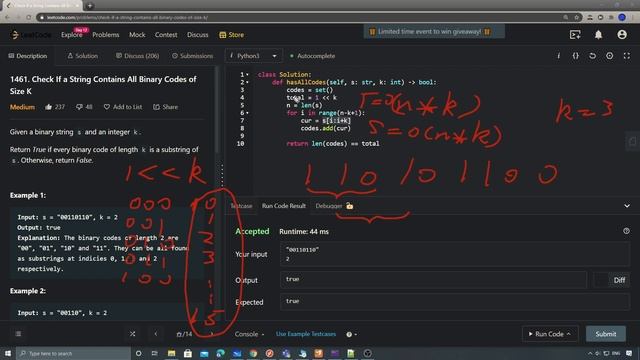This screenshot has width=640, height=360.
Task: Open the notifications bell
Action: [598, 35]
